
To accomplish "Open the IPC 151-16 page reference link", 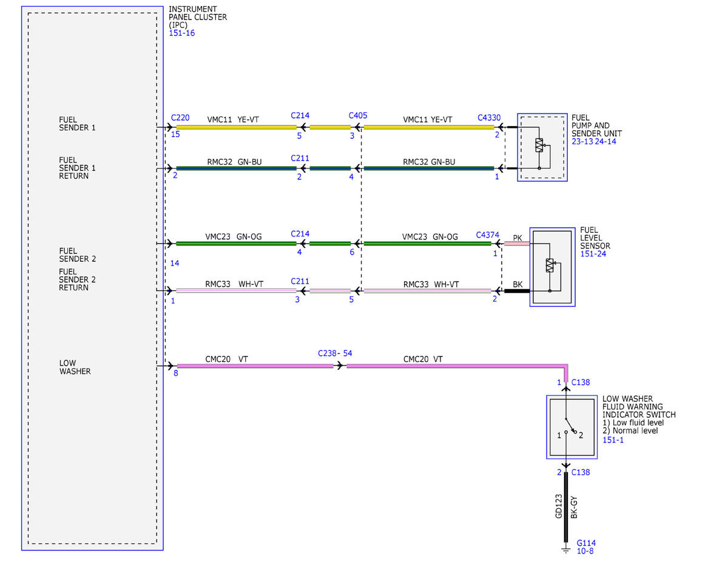I will (x=181, y=33).
